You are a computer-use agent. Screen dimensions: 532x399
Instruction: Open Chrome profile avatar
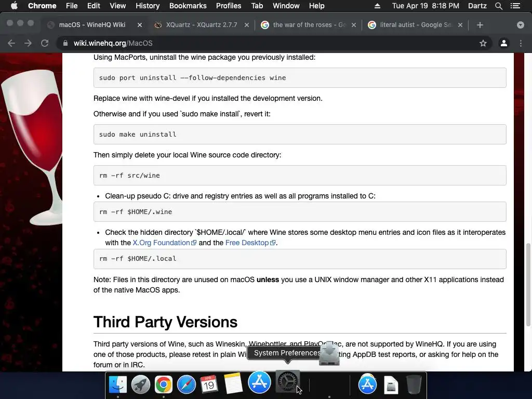tap(504, 43)
